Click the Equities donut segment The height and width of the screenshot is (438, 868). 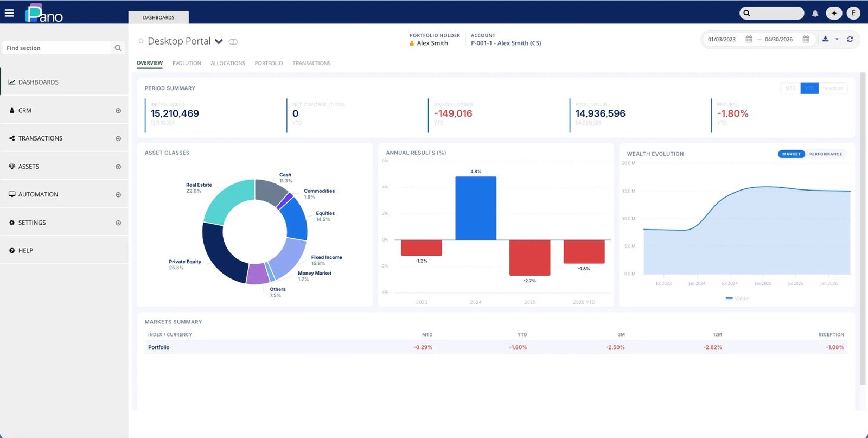tap(296, 219)
